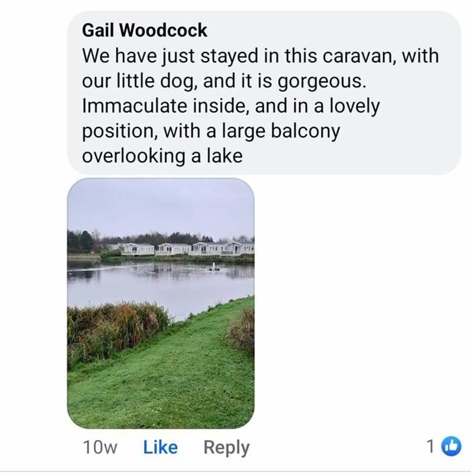Click the floating object on the lake
471x476 pixels.
click(214, 267)
